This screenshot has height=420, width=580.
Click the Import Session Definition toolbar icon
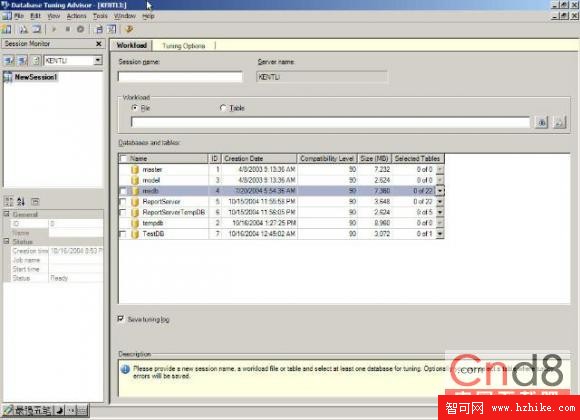[x=100, y=29]
